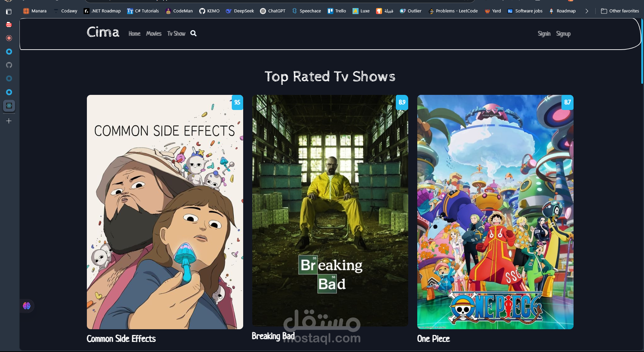
Task: Click the Signup link
Action: coord(563,34)
